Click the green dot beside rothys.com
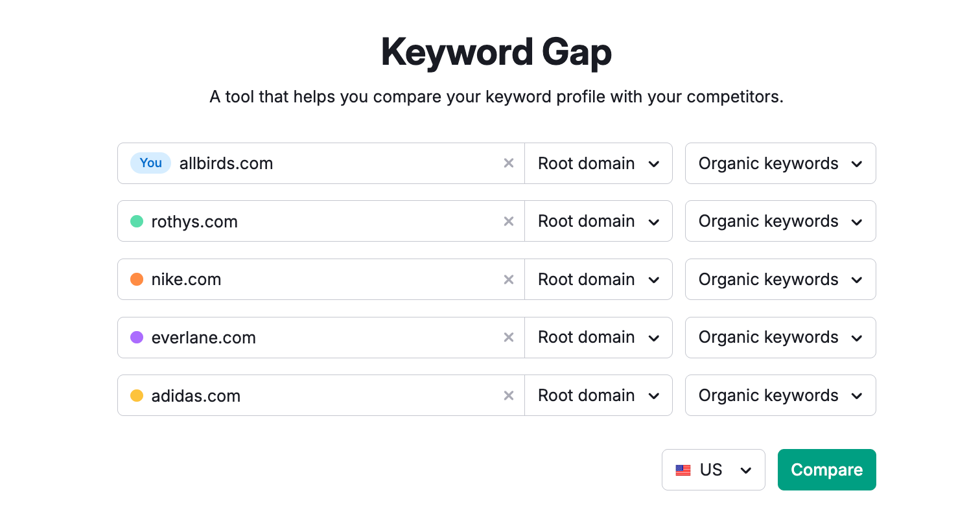The image size is (980, 530). pyautogui.click(x=137, y=221)
